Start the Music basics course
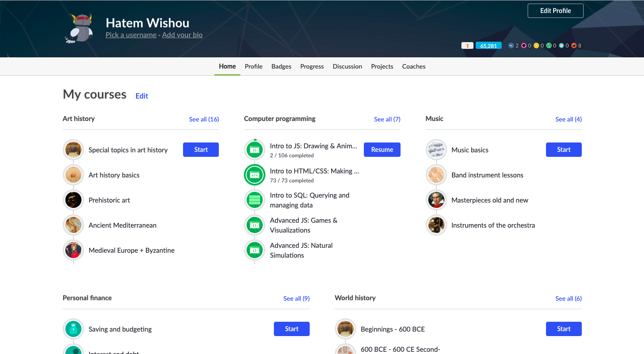This screenshot has width=644, height=354. pyautogui.click(x=564, y=150)
